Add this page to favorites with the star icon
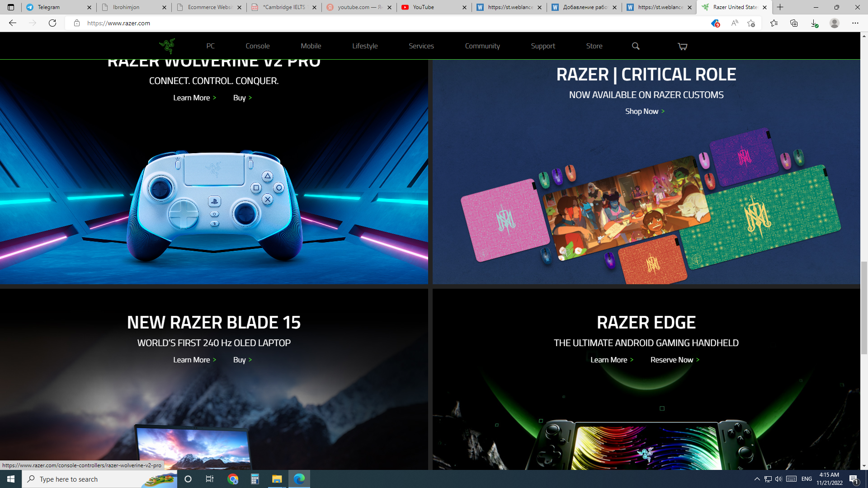The width and height of the screenshot is (868, 488). (x=751, y=23)
